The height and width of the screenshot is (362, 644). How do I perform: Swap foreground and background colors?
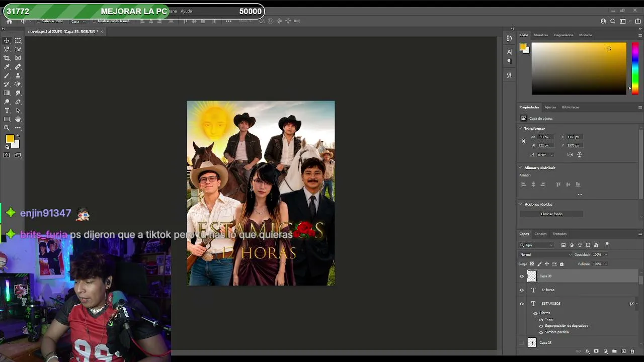[18, 136]
